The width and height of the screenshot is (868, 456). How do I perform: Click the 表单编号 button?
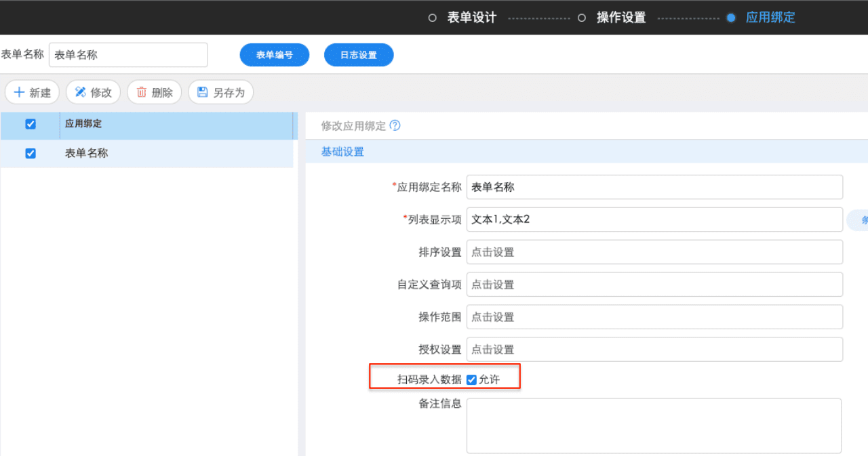[x=275, y=55]
